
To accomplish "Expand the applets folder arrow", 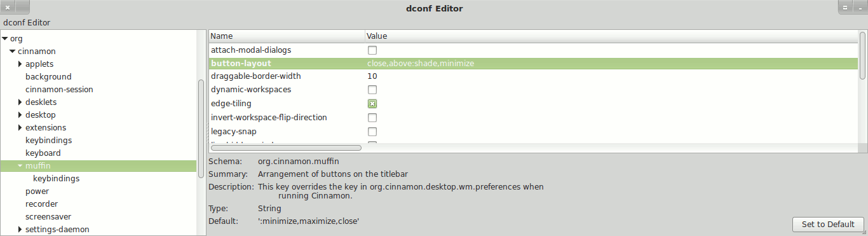I will pos(20,64).
